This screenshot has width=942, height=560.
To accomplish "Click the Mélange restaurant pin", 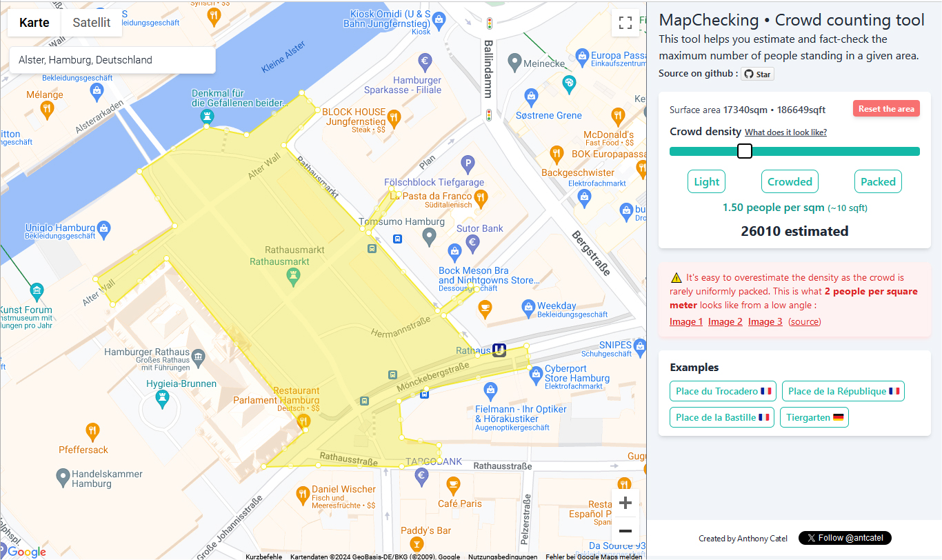I will 47,109.
